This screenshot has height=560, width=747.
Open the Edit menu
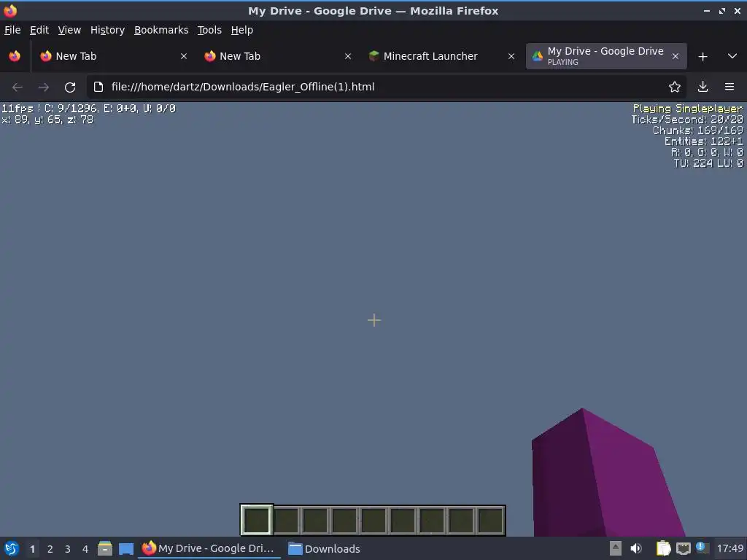(39, 30)
